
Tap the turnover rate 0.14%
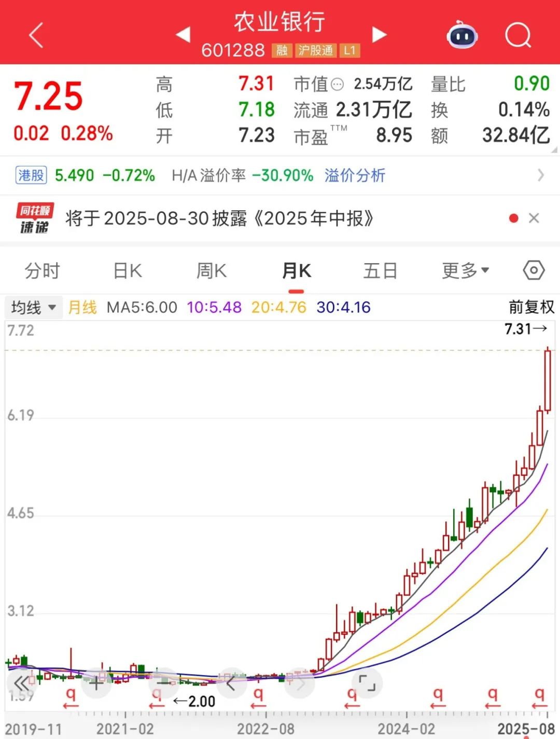point(524,110)
